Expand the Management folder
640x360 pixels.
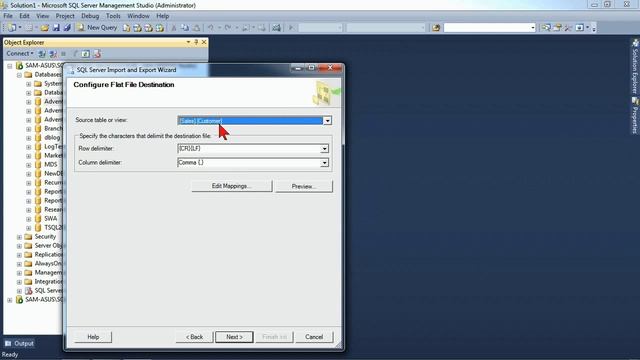pos(19,273)
